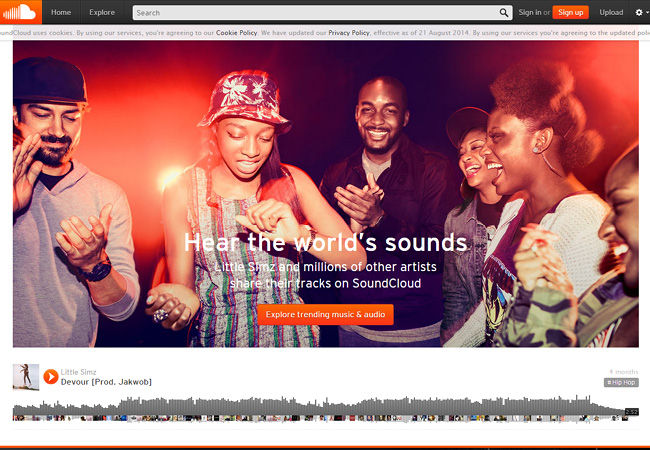This screenshot has height=450, width=650.
Task: Click the SoundCloud cloud logo
Action: [21, 12]
